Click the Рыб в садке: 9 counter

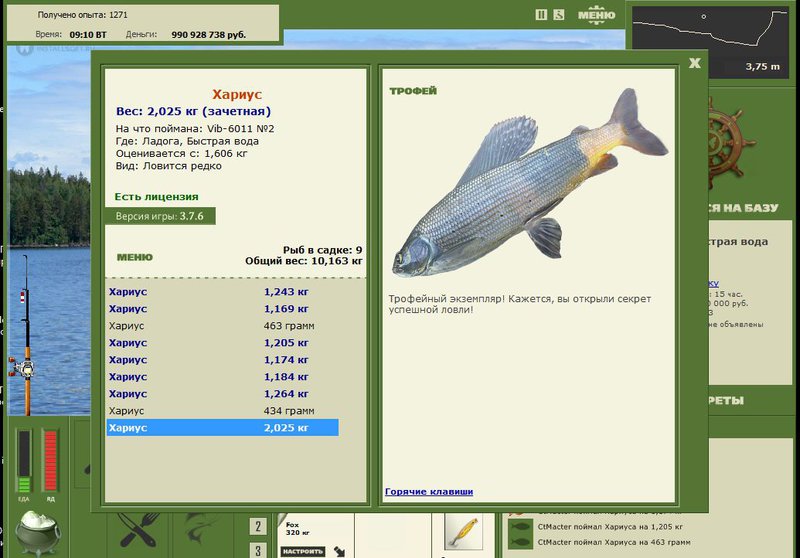pyautogui.click(x=322, y=250)
